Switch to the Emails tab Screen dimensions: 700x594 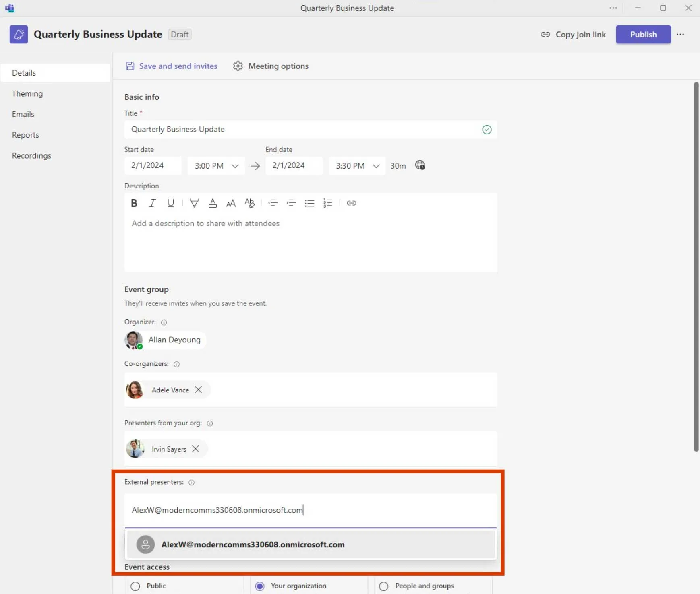point(55,114)
